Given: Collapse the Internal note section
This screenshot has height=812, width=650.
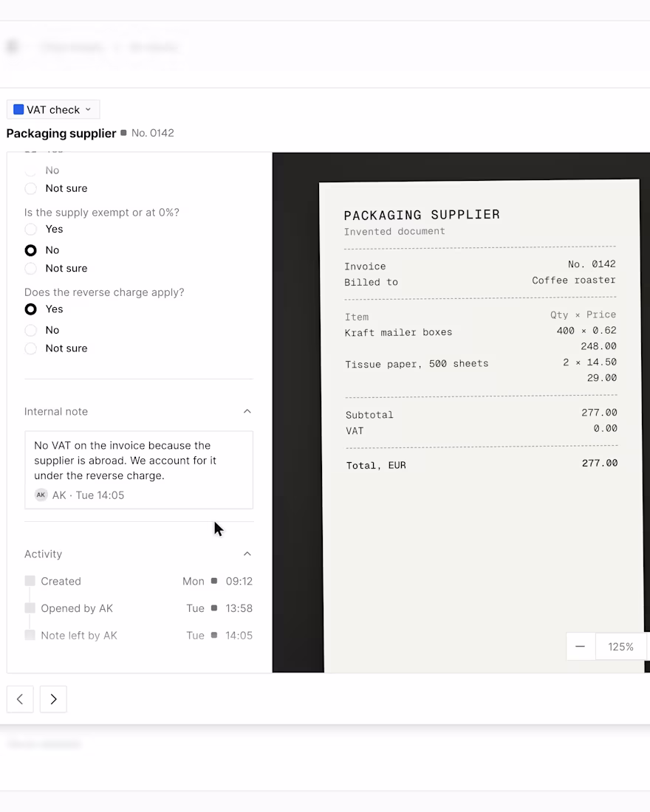Looking at the screenshot, I should [x=247, y=411].
